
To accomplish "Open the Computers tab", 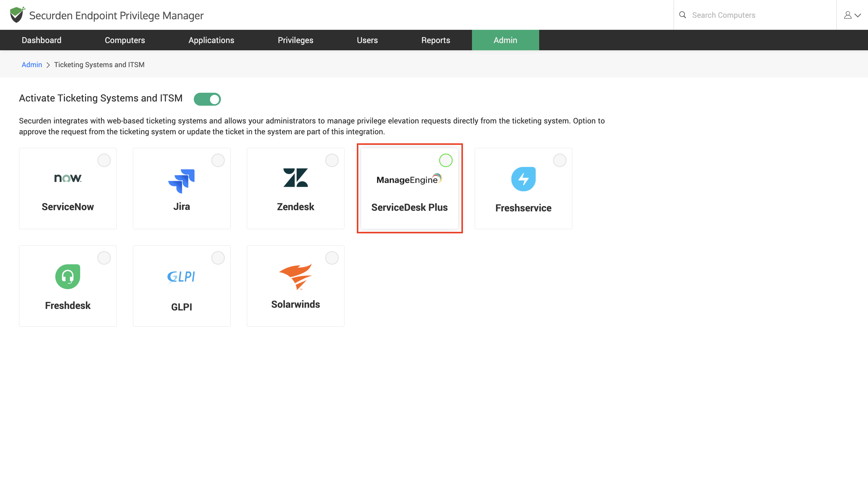I will (x=125, y=40).
